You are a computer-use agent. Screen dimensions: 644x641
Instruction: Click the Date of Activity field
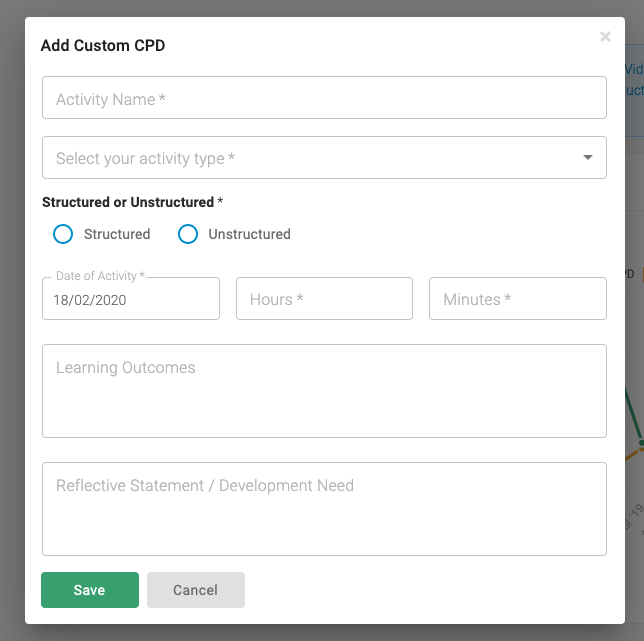(x=131, y=299)
